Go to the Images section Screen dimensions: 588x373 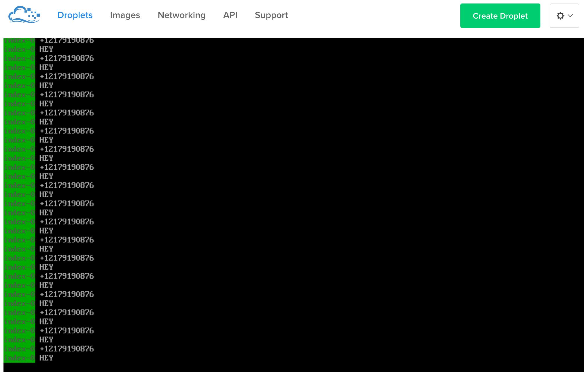pos(125,15)
